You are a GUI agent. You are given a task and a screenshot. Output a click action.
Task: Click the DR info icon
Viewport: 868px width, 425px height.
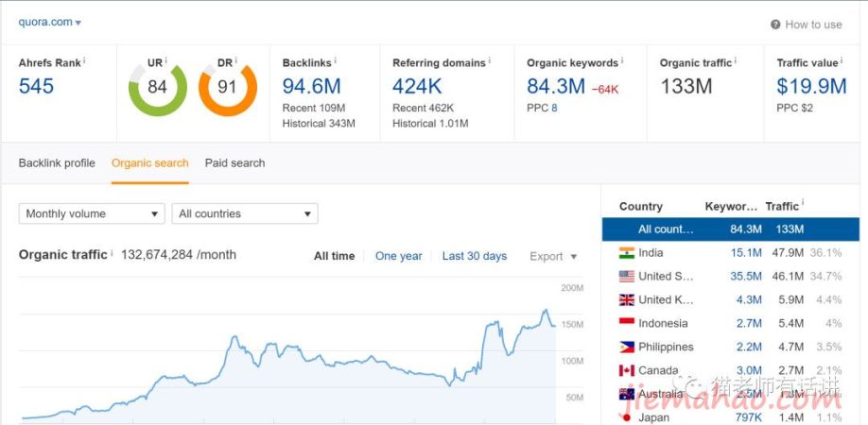click(x=235, y=59)
